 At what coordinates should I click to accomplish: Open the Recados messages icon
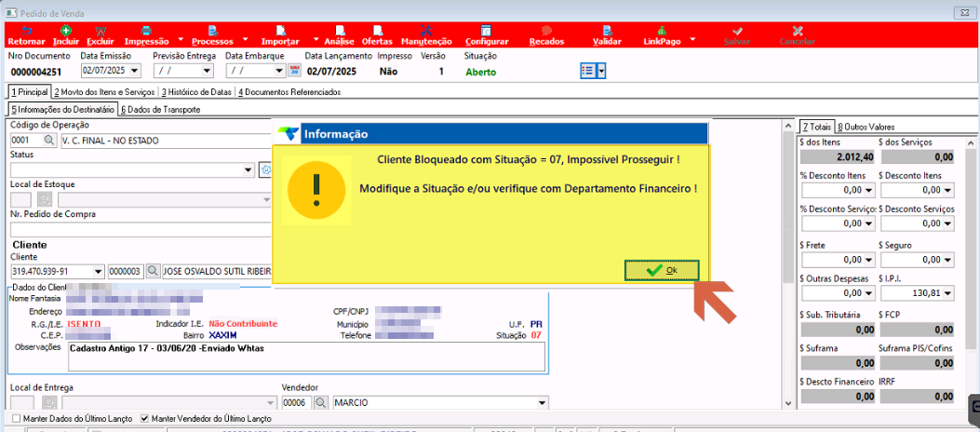tap(547, 31)
